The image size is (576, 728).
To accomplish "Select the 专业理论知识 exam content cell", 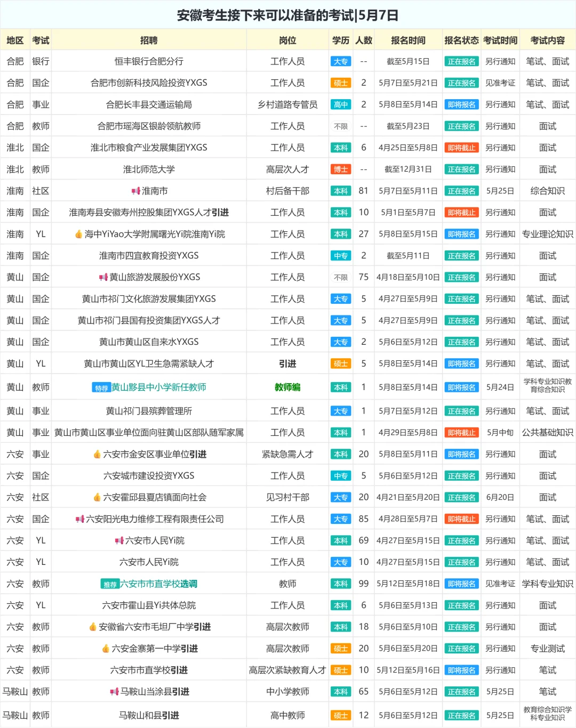I will 547,234.
